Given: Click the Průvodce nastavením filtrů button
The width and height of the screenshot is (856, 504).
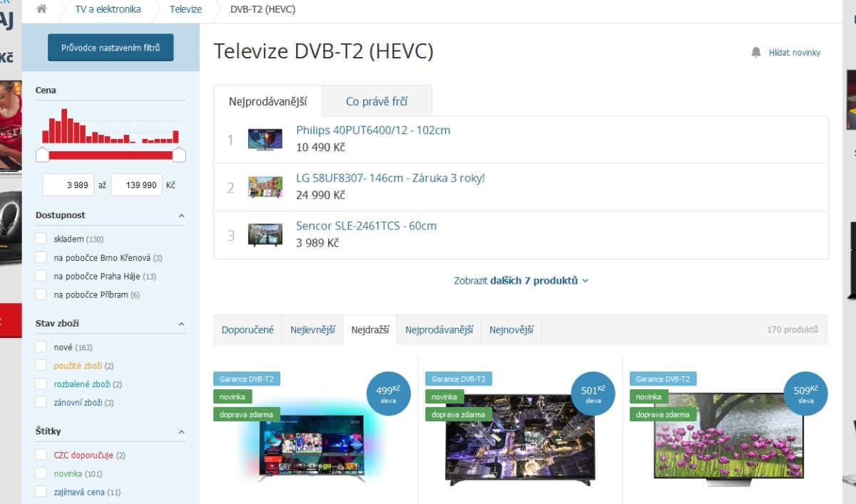Looking at the screenshot, I should [x=111, y=47].
